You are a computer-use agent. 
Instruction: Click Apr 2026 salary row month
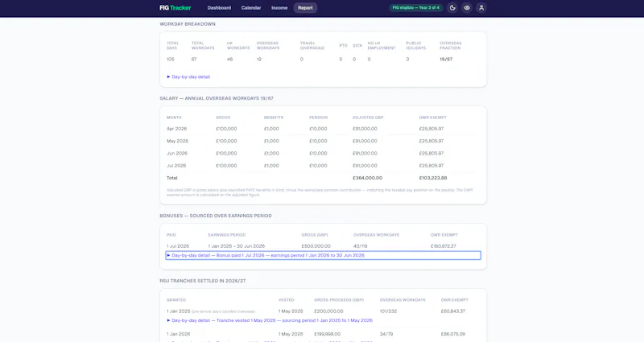click(176, 129)
